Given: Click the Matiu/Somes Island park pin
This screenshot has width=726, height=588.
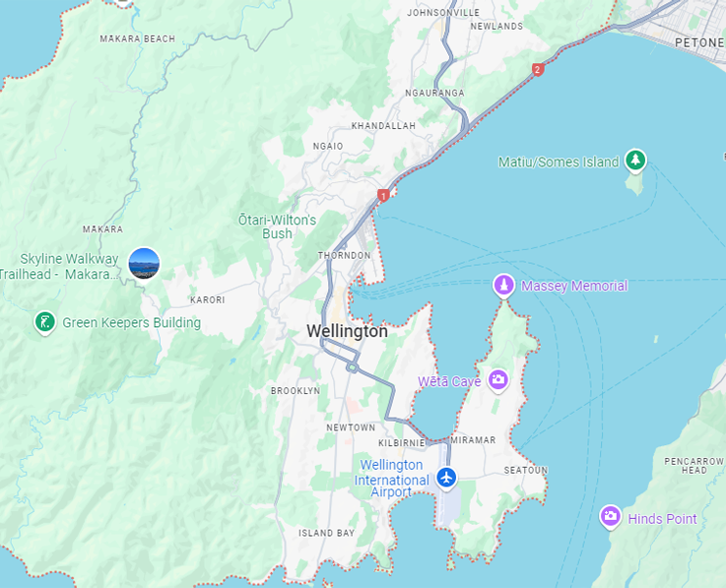Looking at the screenshot, I should [x=635, y=161].
